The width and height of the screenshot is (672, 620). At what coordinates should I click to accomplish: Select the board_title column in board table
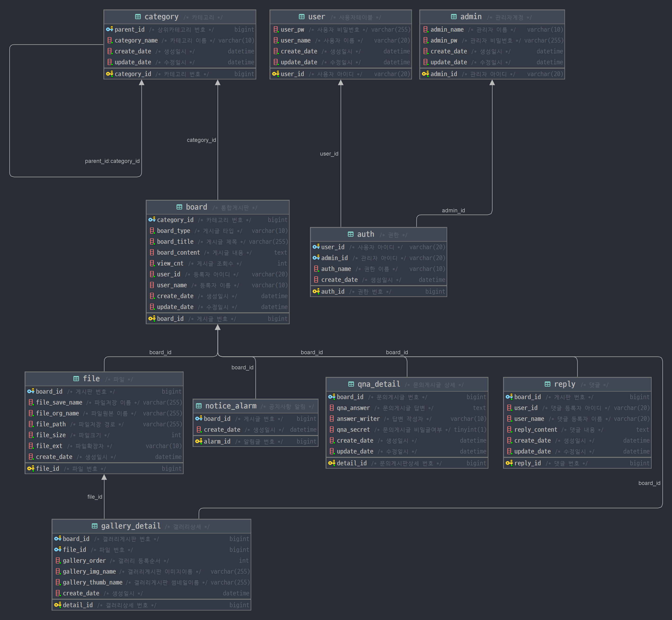[x=175, y=242]
